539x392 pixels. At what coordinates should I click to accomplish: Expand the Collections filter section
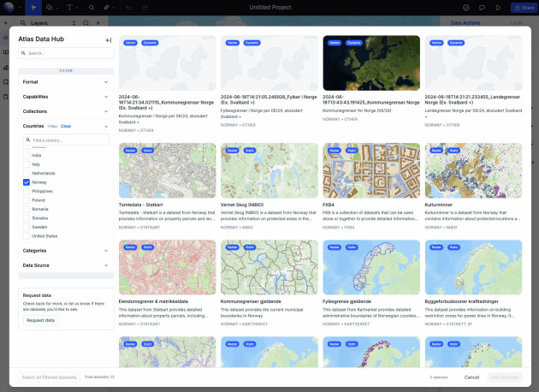pyautogui.click(x=66, y=111)
